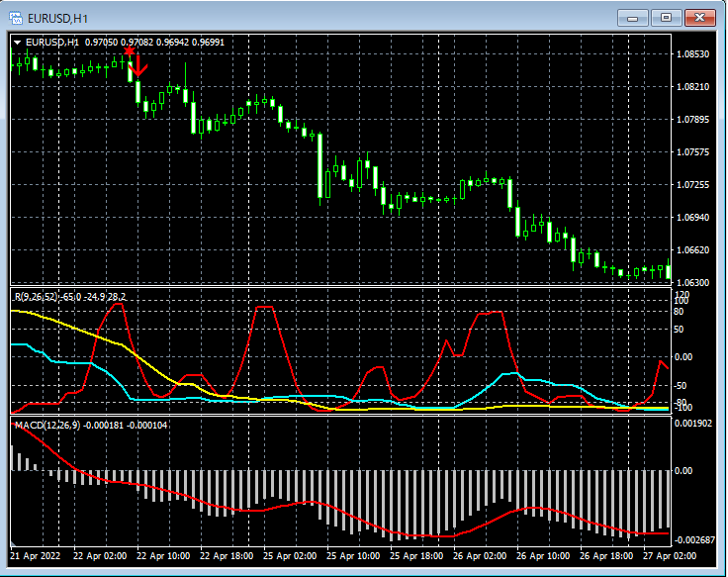Click the EURUSD,H1 window title text

[x=59, y=18]
